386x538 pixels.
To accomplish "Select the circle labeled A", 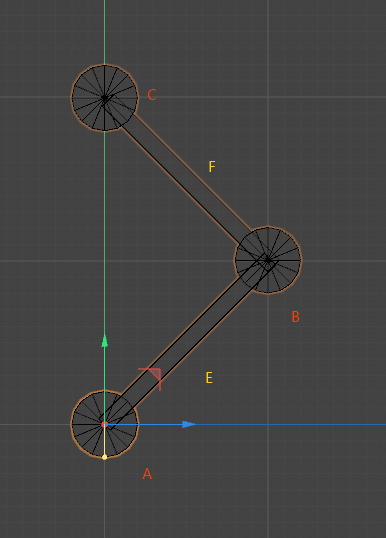I will [105, 424].
